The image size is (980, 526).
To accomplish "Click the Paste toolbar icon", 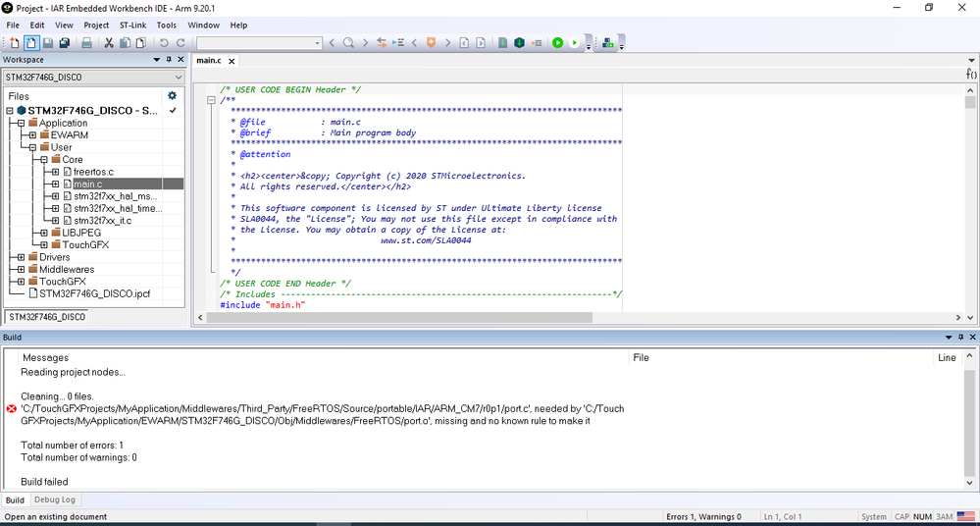I will [141, 43].
